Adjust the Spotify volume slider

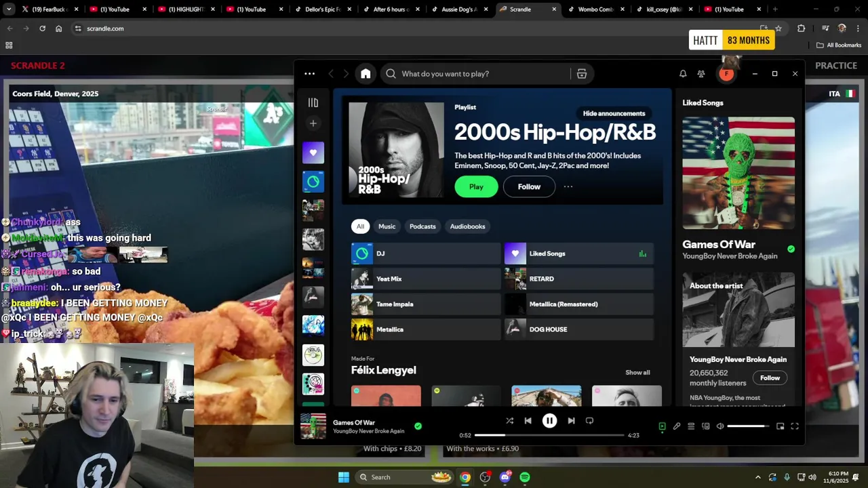tap(748, 426)
